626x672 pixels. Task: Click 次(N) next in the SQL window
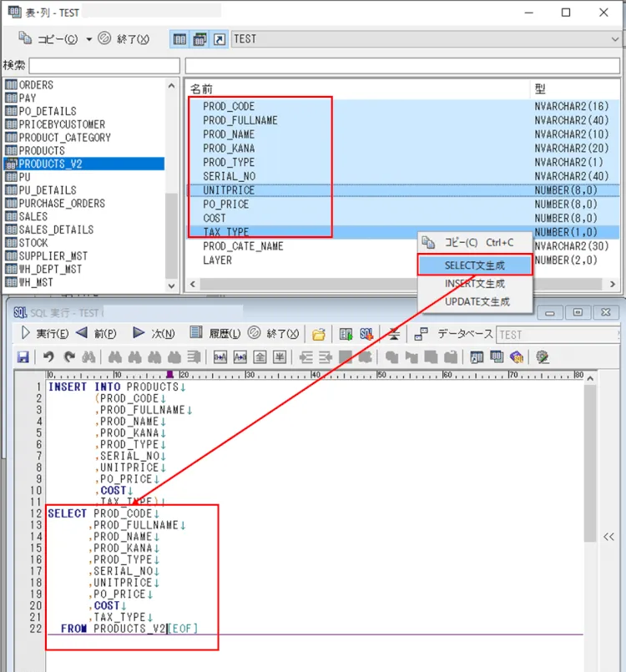click(x=154, y=333)
